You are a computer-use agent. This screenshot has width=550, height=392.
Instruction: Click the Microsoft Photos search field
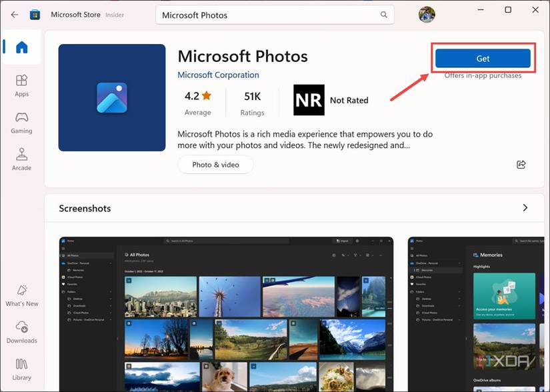pyautogui.click(x=275, y=15)
